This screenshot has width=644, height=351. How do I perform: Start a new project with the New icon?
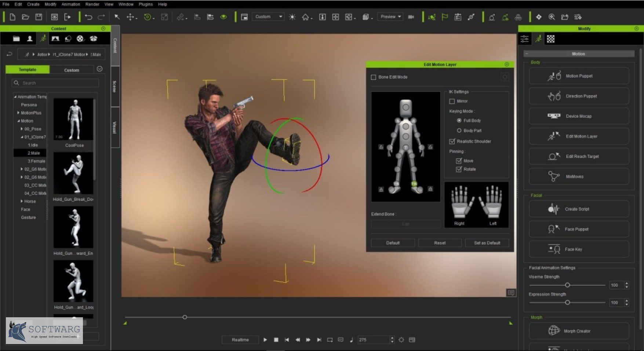12,17
